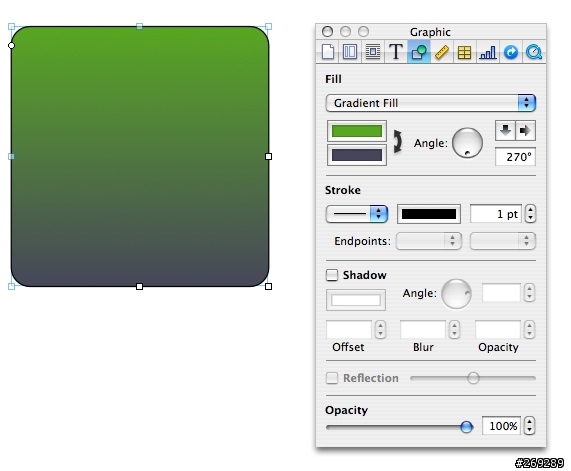Image resolution: width=571 pixels, height=471 pixels.
Task: Click the gradient Angle dial
Action: pyautogui.click(x=467, y=143)
